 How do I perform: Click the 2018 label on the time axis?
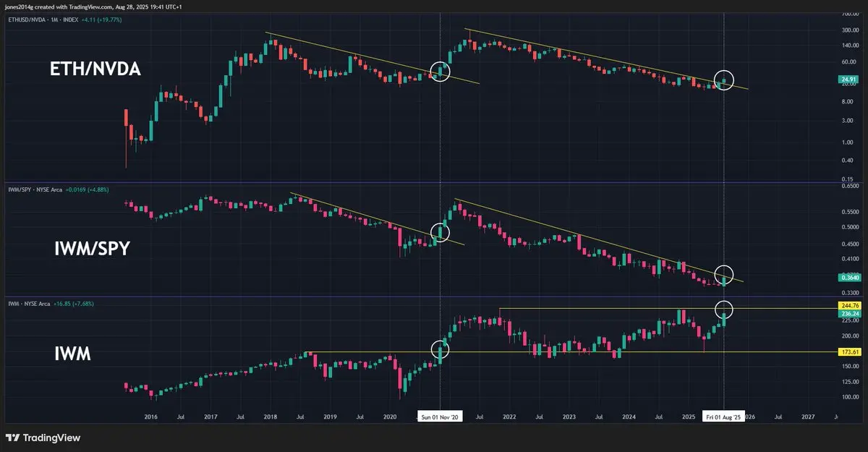pyautogui.click(x=270, y=417)
